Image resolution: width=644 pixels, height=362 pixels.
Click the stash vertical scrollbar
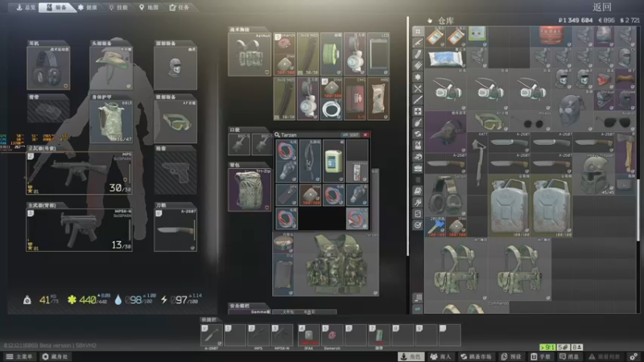tap(638, 209)
